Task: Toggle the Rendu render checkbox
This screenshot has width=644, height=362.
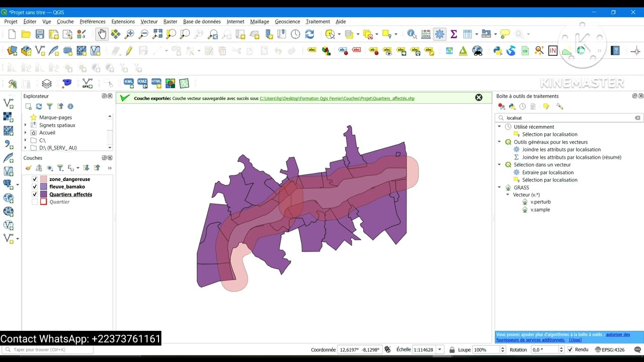Action: [570, 349]
